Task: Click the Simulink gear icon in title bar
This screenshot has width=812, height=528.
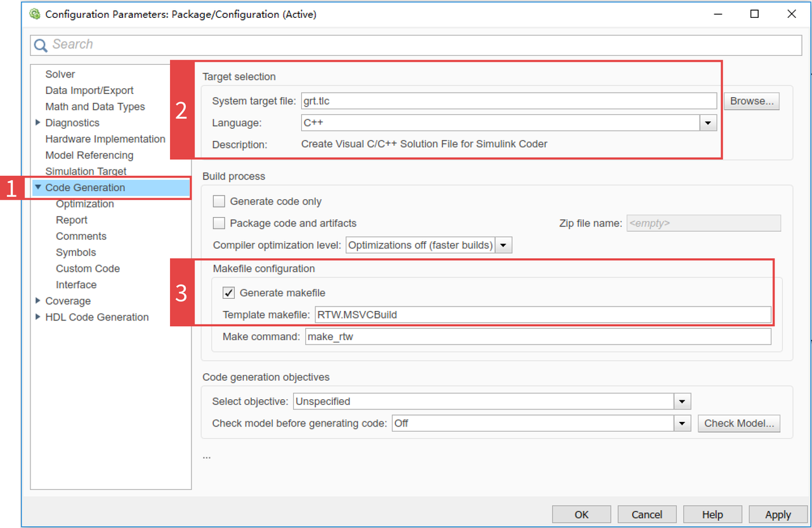Action: click(35, 14)
